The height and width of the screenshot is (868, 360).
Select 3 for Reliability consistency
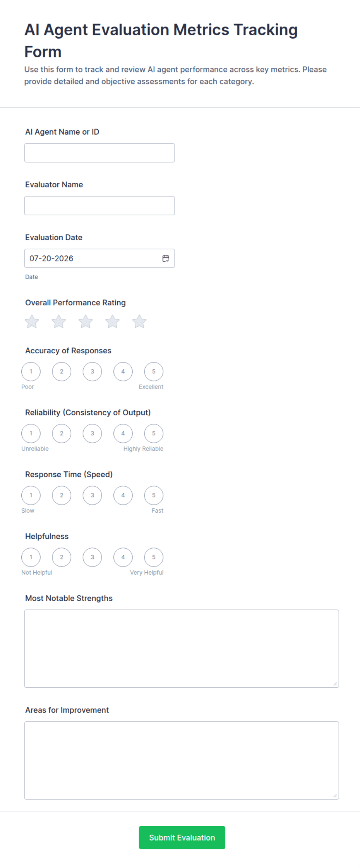click(x=92, y=433)
